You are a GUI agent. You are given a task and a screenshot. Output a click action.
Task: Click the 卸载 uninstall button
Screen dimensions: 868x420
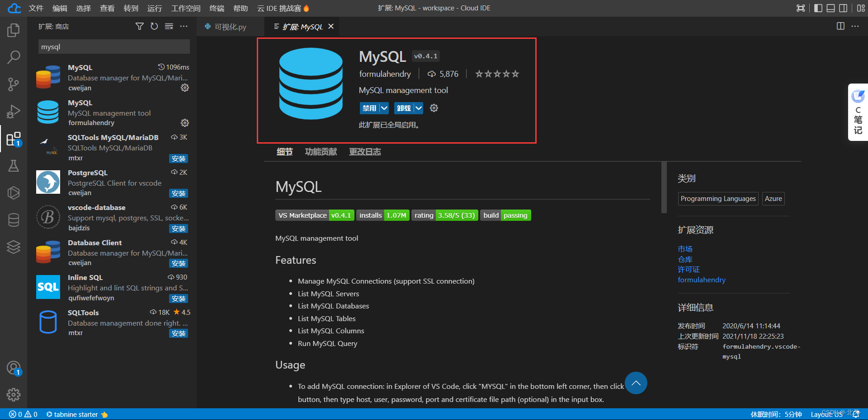coord(404,108)
